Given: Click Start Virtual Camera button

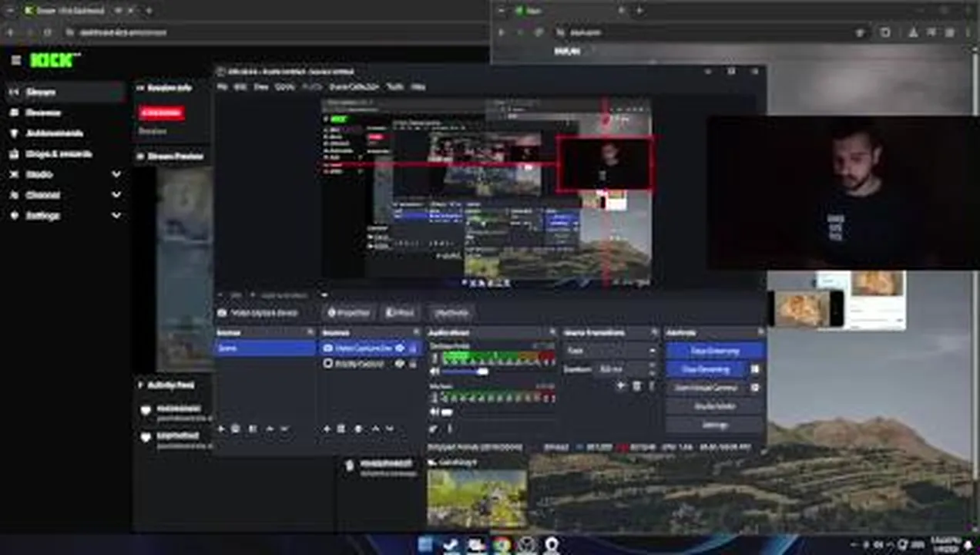Looking at the screenshot, I should (x=706, y=388).
